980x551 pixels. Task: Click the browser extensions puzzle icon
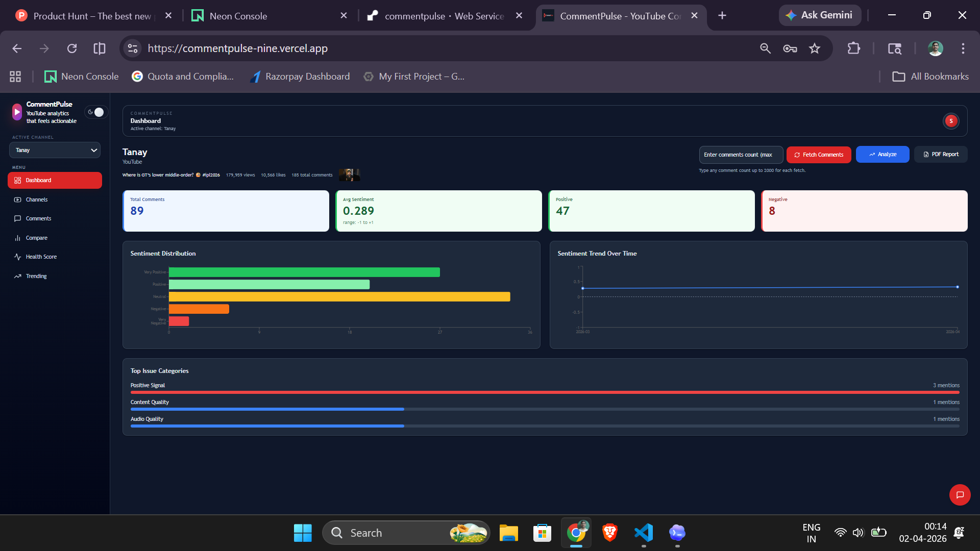pyautogui.click(x=853, y=48)
